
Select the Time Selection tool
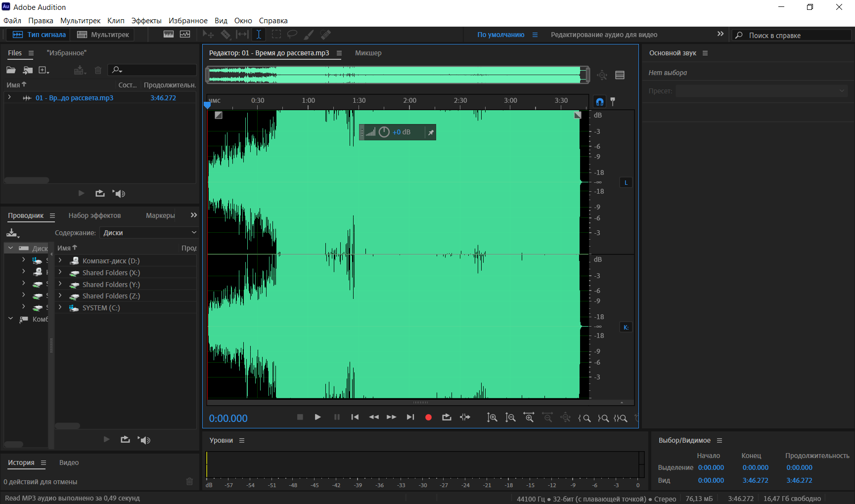(259, 35)
